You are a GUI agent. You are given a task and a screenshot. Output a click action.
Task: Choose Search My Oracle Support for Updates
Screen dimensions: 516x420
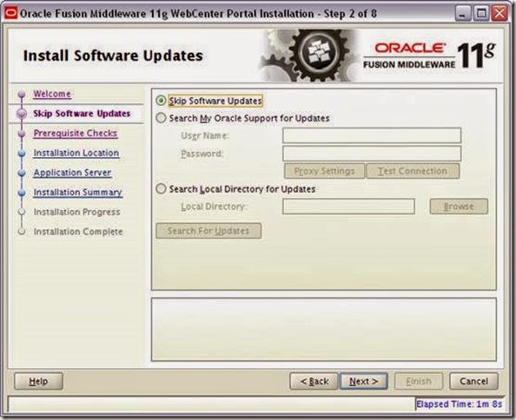tap(161, 118)
